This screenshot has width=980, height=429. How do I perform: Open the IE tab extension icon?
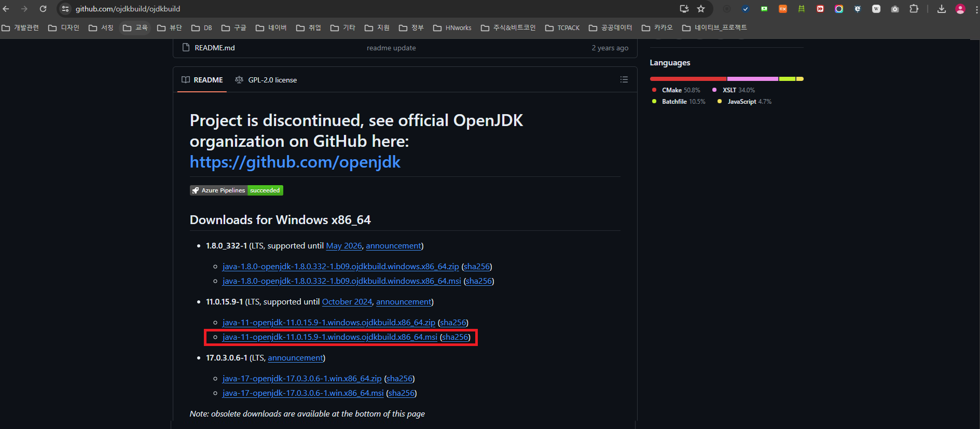tap(858, 9)
